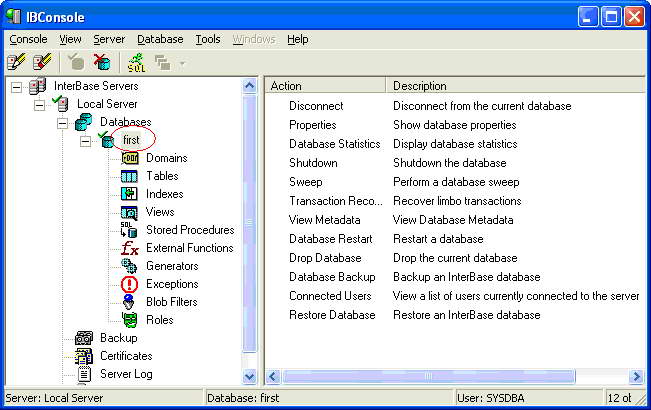Click the Databases node icon
Image resolution: width=651 pixels, height=410 pixels.
tap(83, 122)
